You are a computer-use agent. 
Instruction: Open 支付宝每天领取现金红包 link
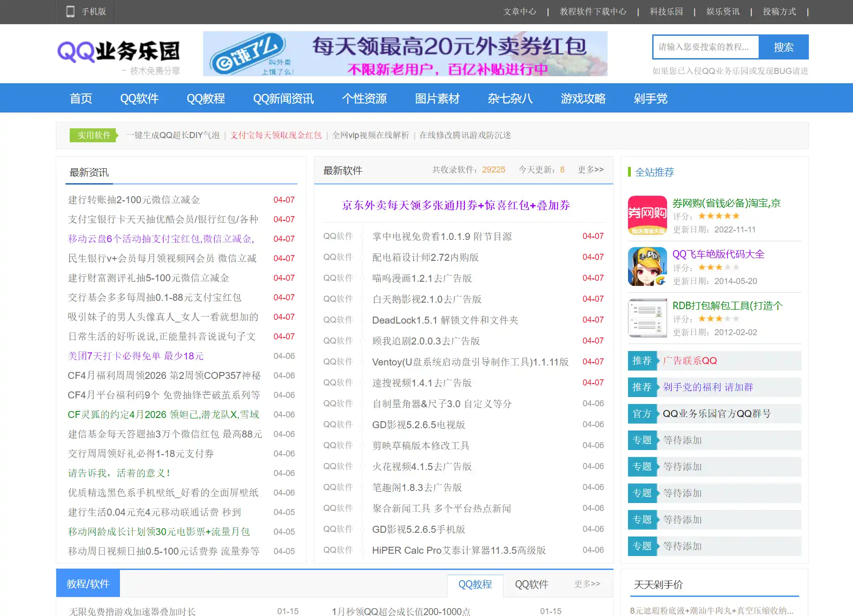pyautogui.click(x=276, y=135)
